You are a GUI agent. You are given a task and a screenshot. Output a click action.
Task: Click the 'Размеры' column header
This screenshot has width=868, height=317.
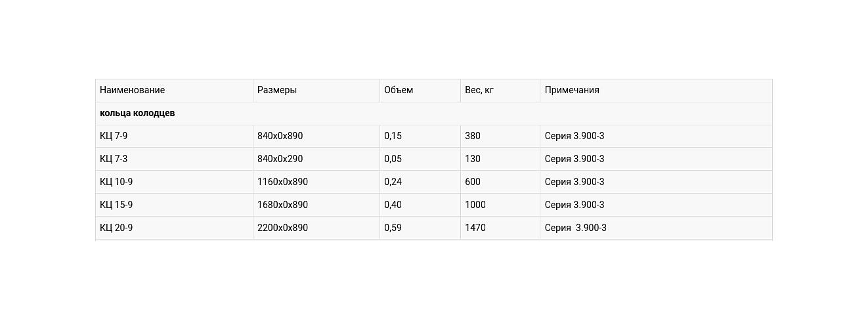coord(277,91)
